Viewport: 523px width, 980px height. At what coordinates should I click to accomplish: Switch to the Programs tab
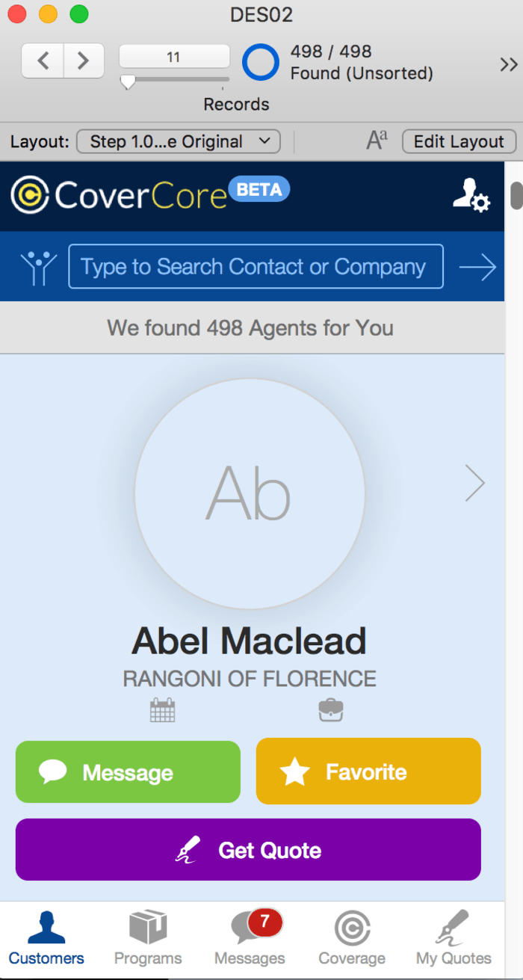tap(148, 938)
